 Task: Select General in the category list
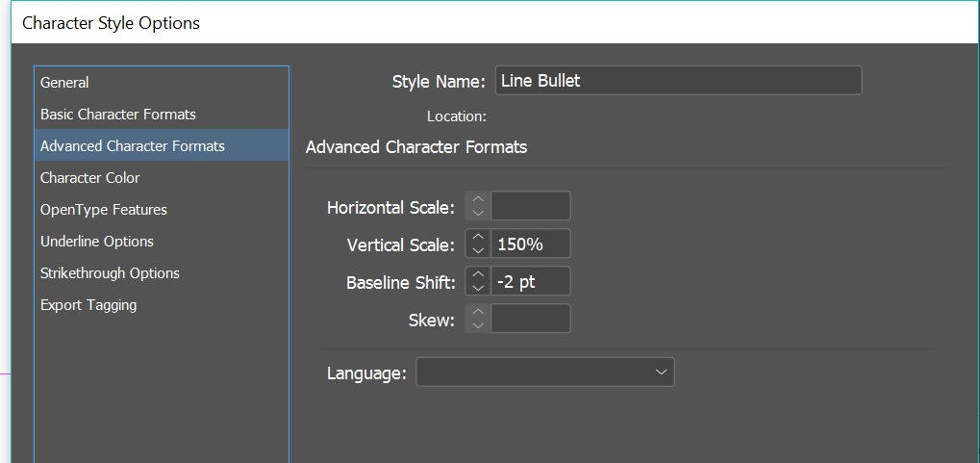click(64, 83)
